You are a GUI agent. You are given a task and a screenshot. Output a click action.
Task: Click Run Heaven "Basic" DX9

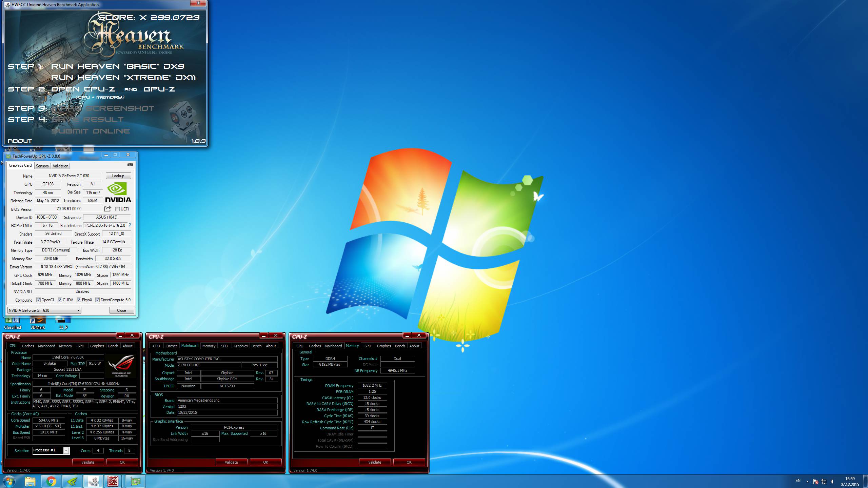pos(118,66)
